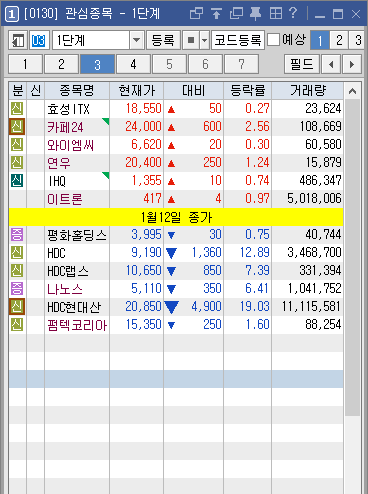368x494 pixels.
Task: Select group tab 5
Action: pos(169,64)
